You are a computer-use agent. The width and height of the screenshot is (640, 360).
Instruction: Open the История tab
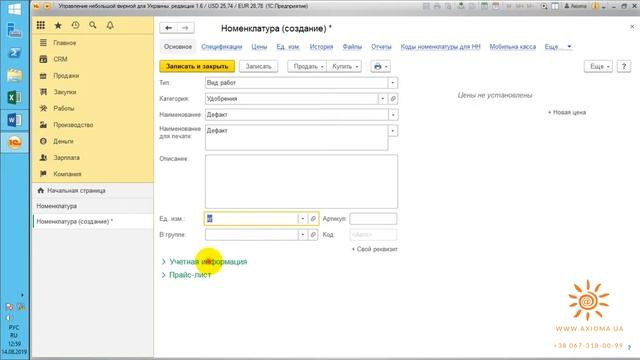pyautogui.click(x=321, y=47)
